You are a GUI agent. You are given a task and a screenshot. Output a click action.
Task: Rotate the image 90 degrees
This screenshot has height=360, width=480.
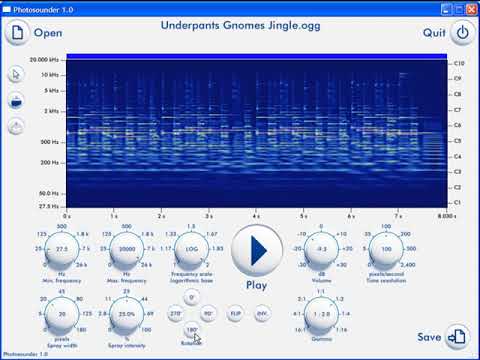208,314
